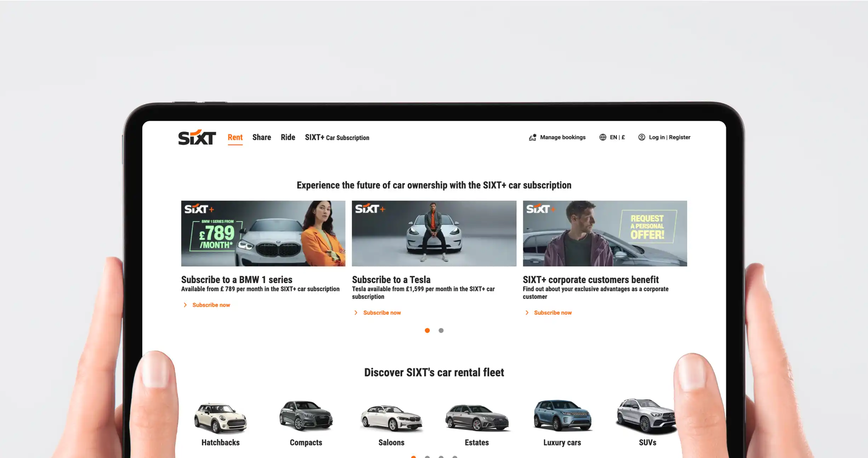This screenshot has height=458, width=868.
Task: Open Log in | Register
Action: (669, 137)
